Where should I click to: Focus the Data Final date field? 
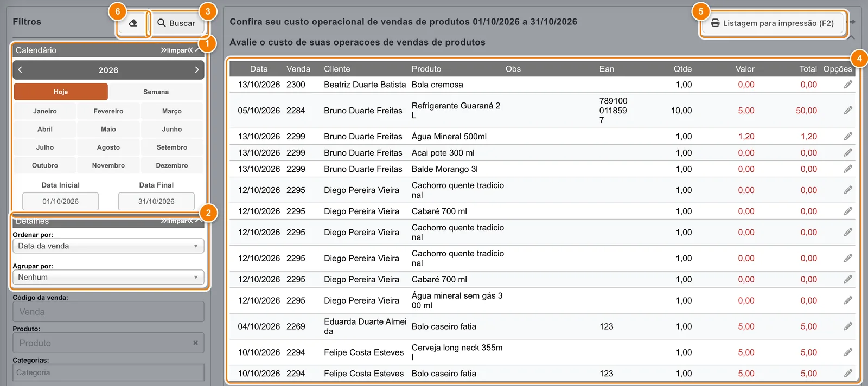click(x=156, y=201)
